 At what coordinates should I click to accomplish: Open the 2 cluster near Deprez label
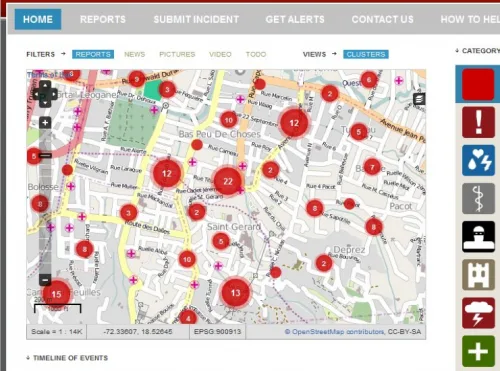click(x=324, y=264)
